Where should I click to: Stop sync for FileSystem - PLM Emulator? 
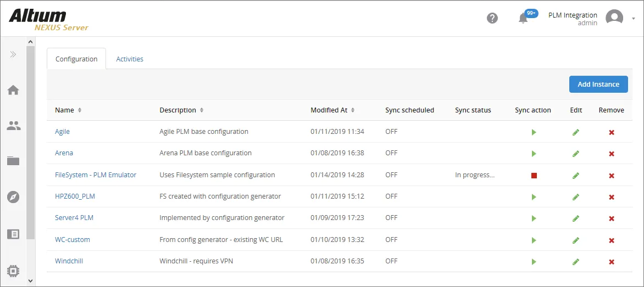tap(534, 176)
